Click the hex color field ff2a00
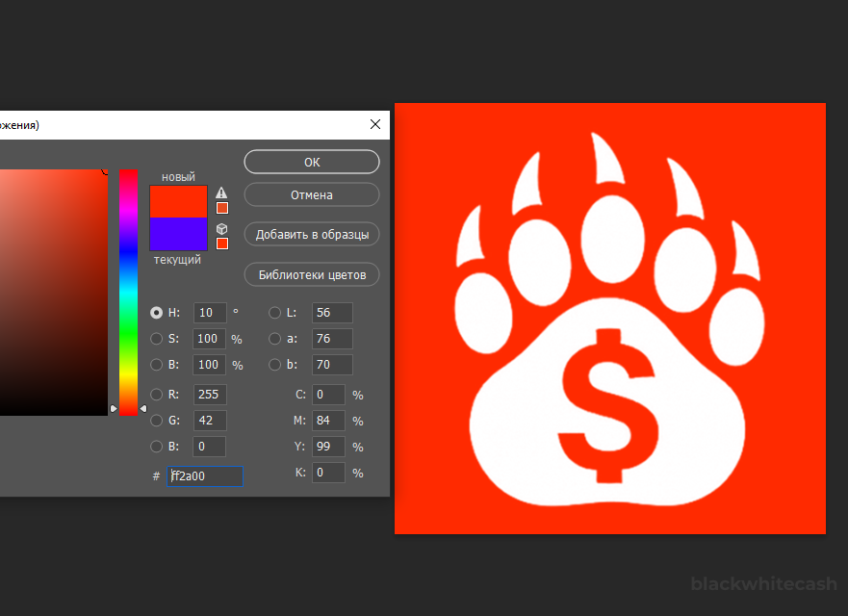This screenshot has height=616, width=848. pyautogui.click(x=206, y=475)
